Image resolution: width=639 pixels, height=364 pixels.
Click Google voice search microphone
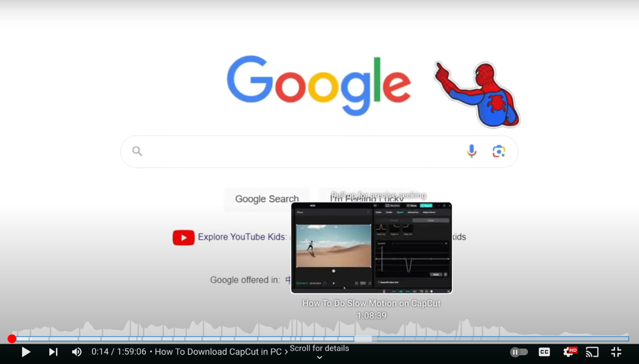click(471, 151)
